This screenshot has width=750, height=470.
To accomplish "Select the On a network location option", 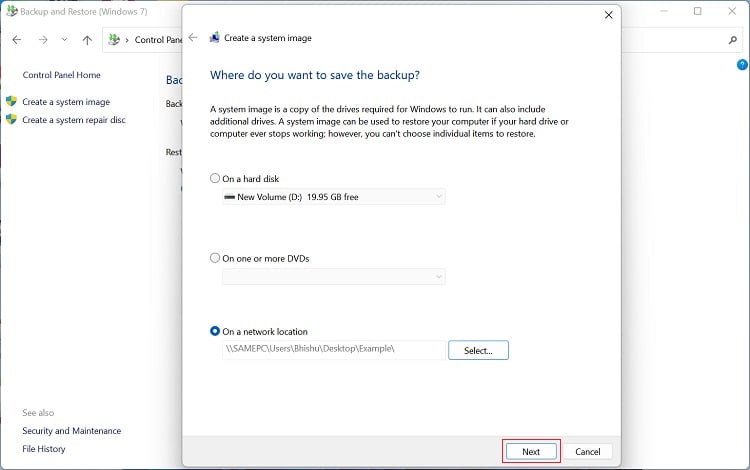I will point(215,332).
